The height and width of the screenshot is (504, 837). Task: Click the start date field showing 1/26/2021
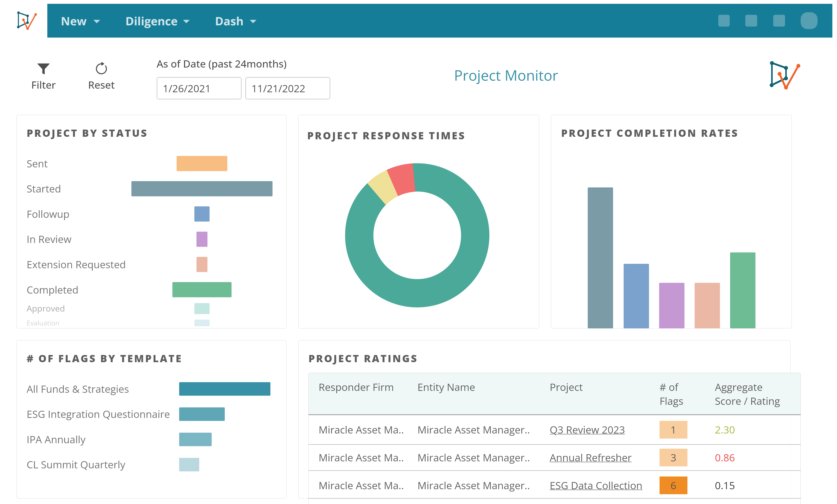click(199, 88)
